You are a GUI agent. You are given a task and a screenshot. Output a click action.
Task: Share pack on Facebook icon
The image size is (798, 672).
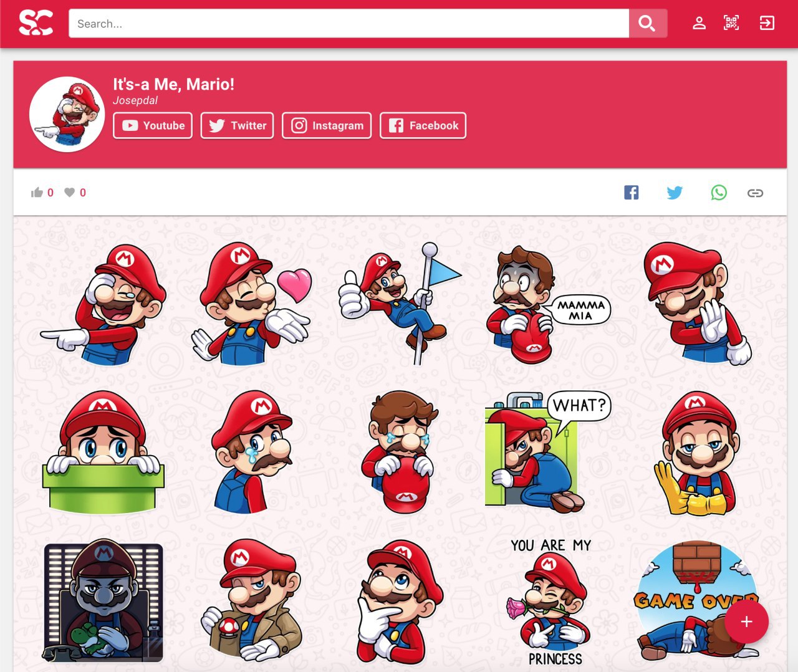(632, 193)
